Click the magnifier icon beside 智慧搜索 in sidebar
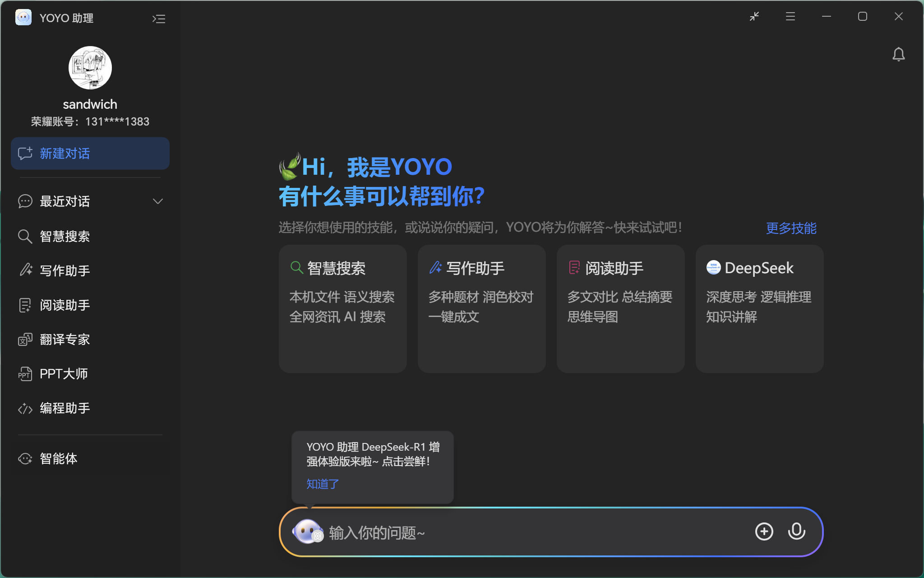 25,236
